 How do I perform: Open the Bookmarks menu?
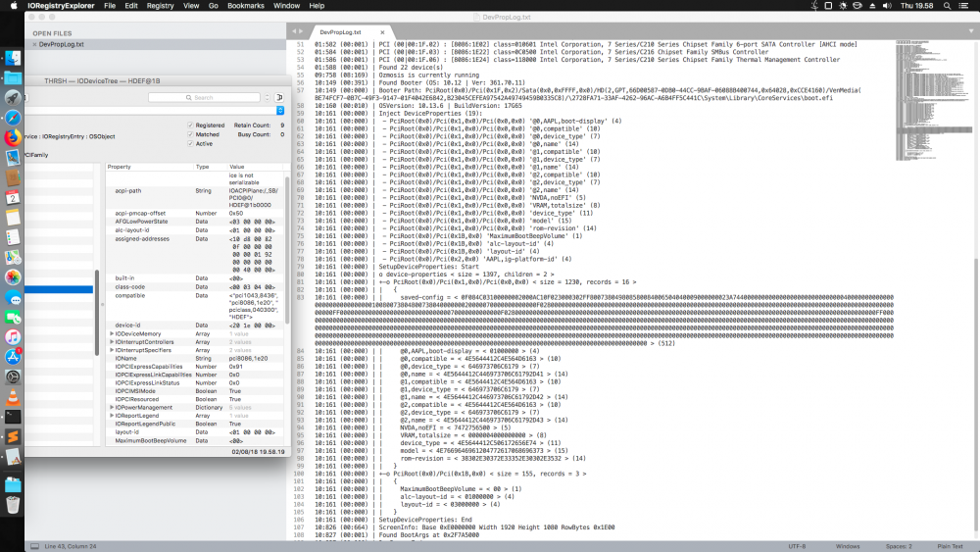click(x=246, y=6)
